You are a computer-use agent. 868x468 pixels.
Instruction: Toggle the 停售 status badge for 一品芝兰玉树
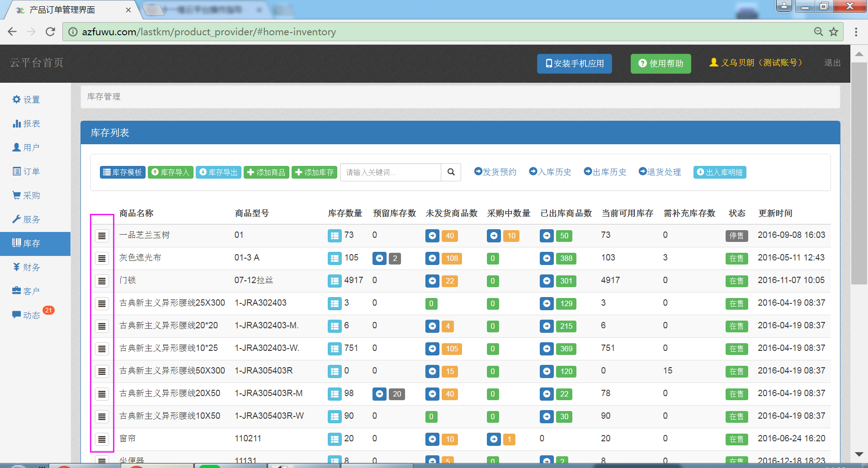pos(736,236)
